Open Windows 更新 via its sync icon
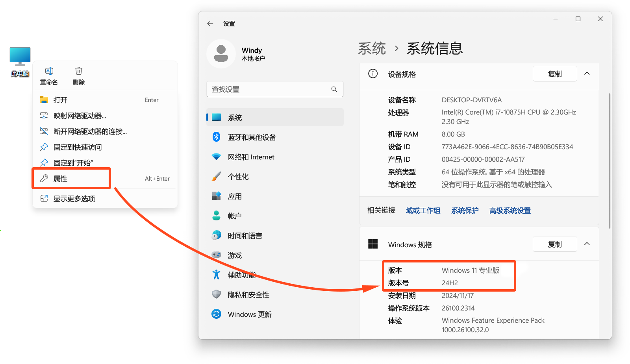This screenshot has width=630, height=364. point(217,314)
